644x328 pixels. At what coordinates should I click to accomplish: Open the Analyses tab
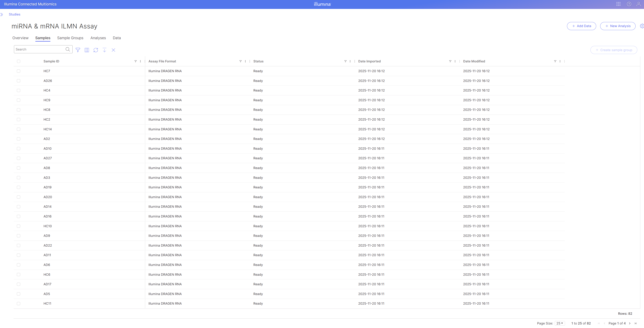98,38
